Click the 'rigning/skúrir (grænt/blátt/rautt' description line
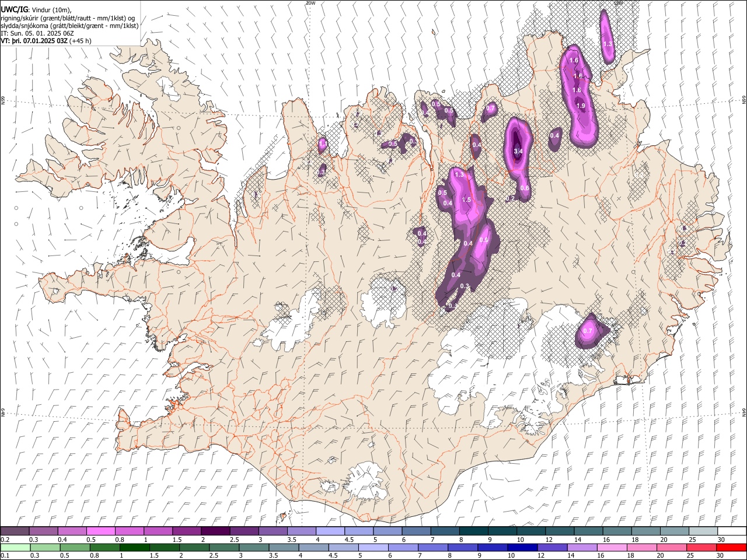The image size is (747, 560). click(68, 17)
